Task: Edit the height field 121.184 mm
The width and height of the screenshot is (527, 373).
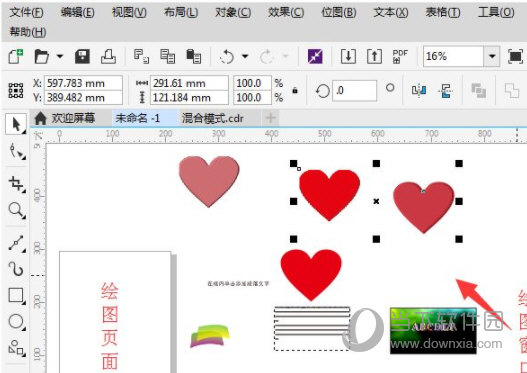Action: pos(189,97)
